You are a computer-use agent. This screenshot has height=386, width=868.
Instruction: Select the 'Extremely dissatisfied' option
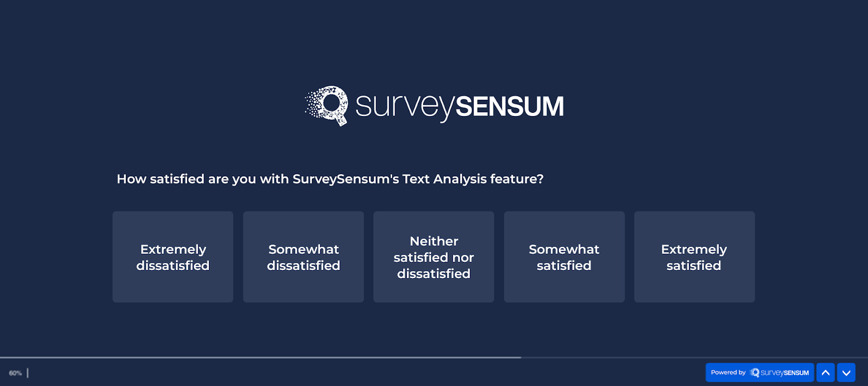point(173,256)
